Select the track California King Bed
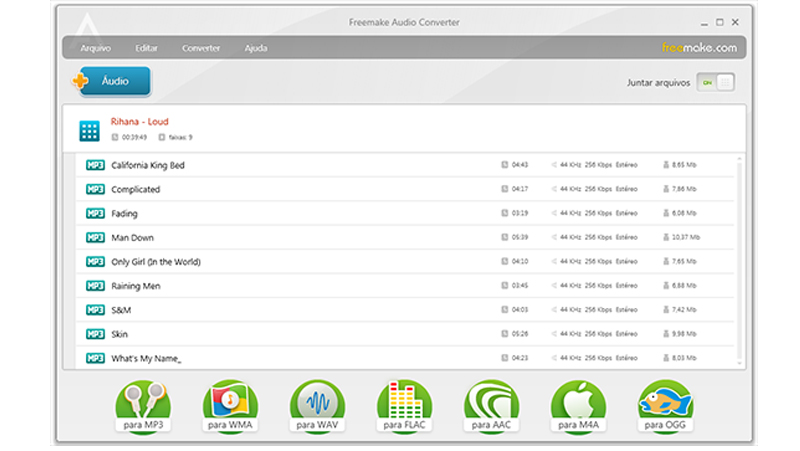800x451 pixels. tap(147, 165)
